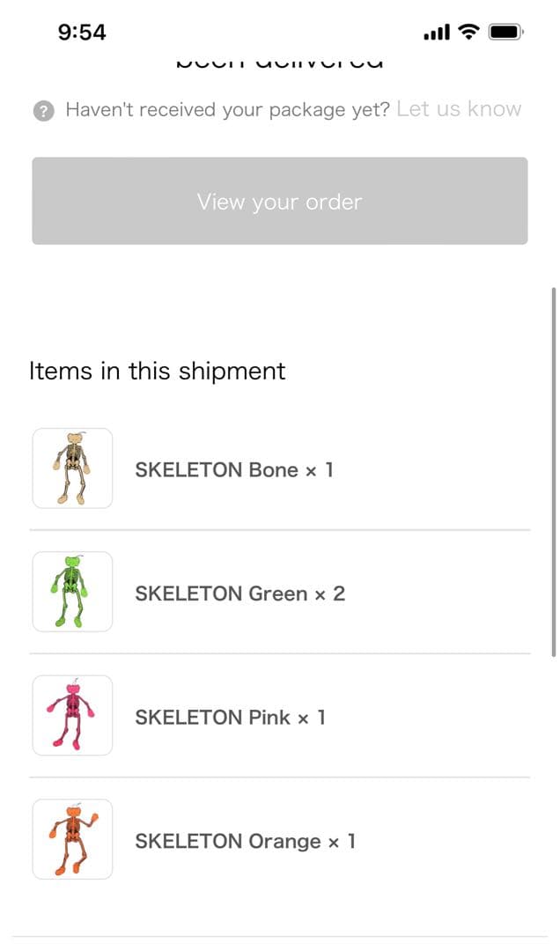560x951 pixels.
Task: Open the SKELETON Orange product image
Action: (72, 838)
